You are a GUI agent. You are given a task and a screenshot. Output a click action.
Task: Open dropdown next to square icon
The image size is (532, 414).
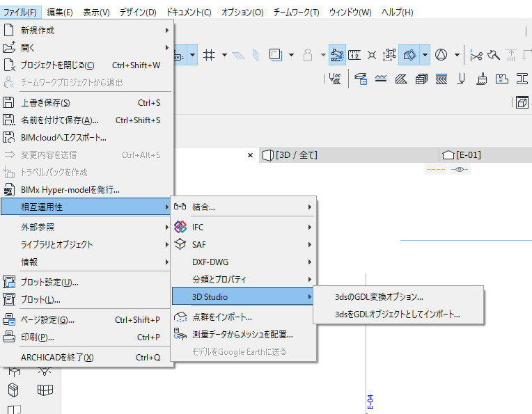pos(291,54)
